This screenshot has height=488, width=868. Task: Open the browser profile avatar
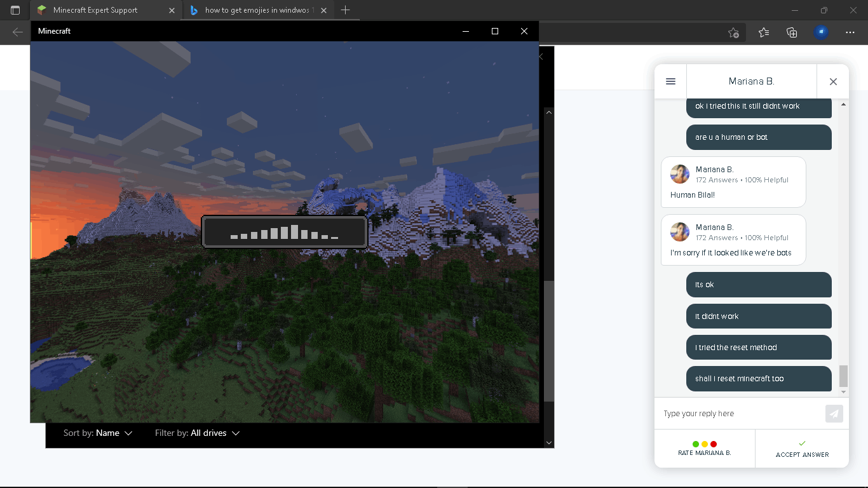point(821,32)
